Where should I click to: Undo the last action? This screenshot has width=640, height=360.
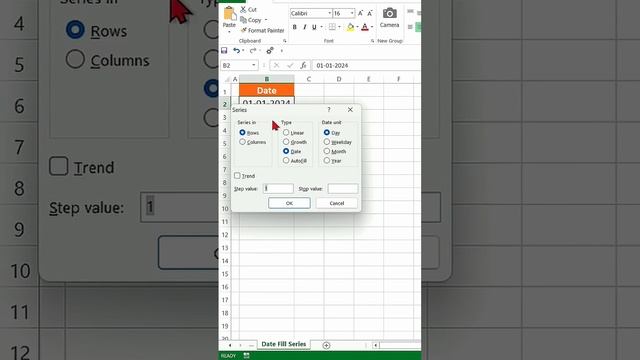(x=236, y=51)
